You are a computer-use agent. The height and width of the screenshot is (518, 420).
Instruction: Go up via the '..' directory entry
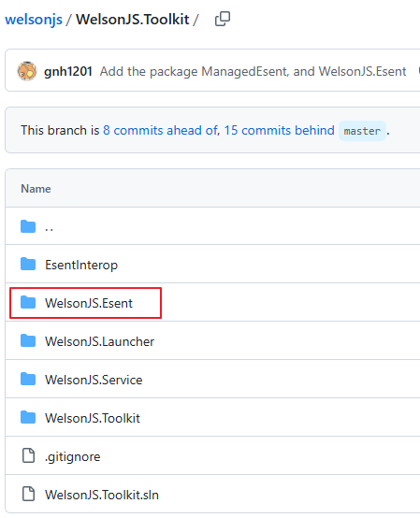click(x=49, y=227)
